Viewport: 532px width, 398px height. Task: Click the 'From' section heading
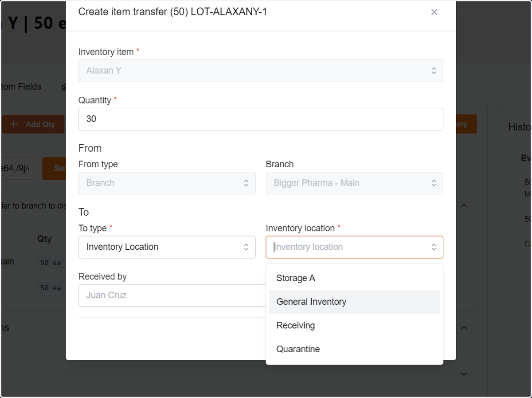tap(90, 148)
